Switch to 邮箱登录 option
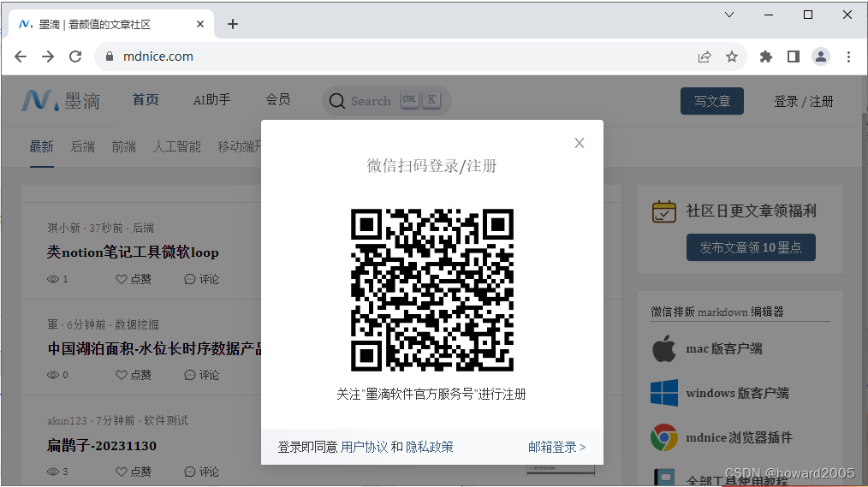This screenshot has width=868, height=487. [556, 447]
